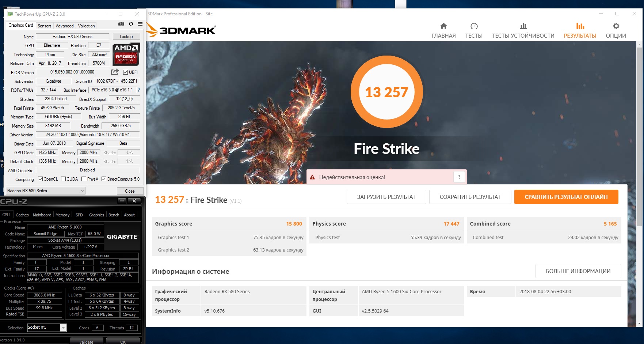The width and height of the screenshot is (644, 344).
Task: Click the Graphics score 15 800 value
Action: 294,224
